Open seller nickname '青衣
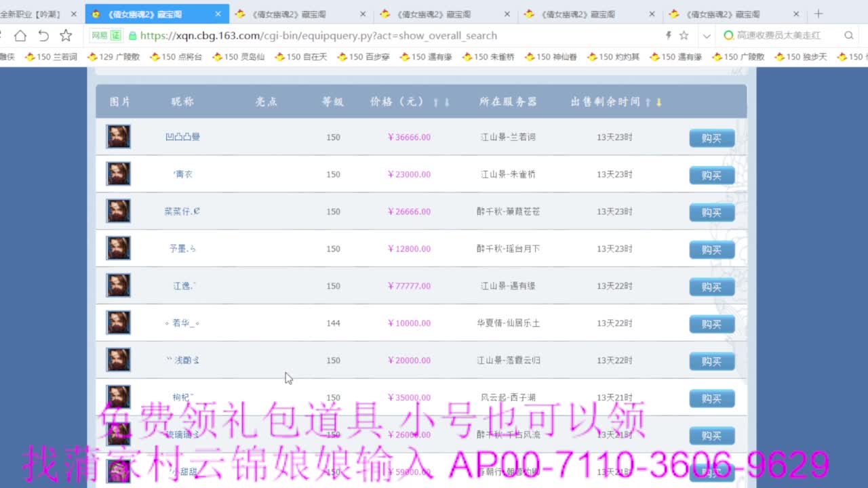868x488 pixels. 183,174
